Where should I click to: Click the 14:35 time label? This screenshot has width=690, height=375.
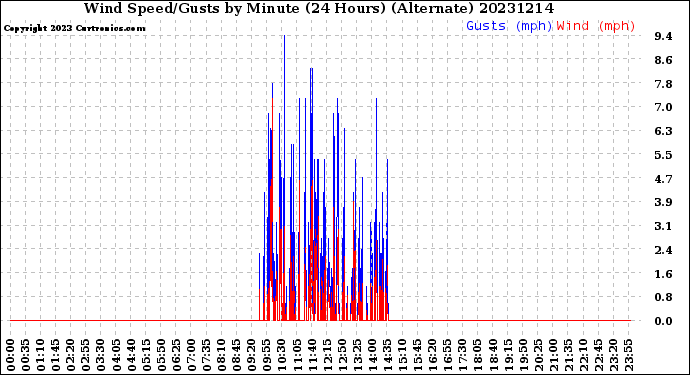[387, 355]
